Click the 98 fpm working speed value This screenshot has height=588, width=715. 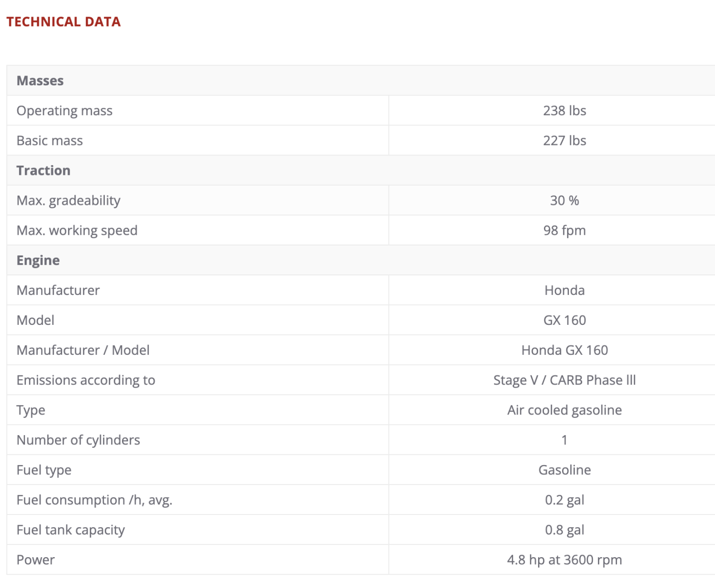pos(564,230)
